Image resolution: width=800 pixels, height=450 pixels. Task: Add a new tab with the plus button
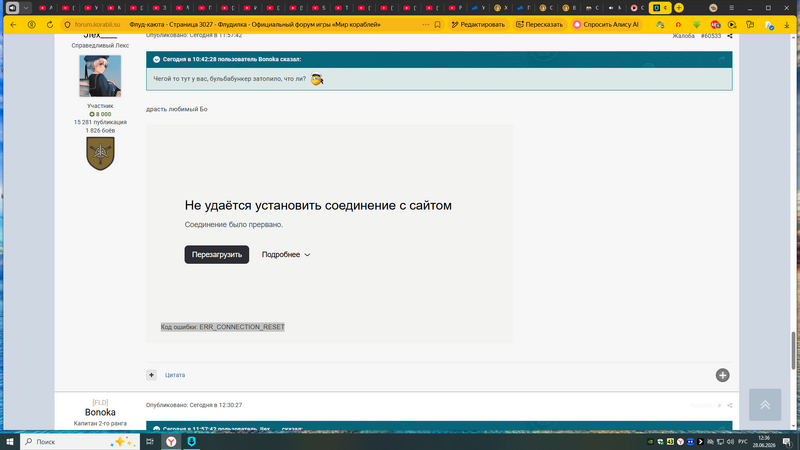tap(679, 8)
